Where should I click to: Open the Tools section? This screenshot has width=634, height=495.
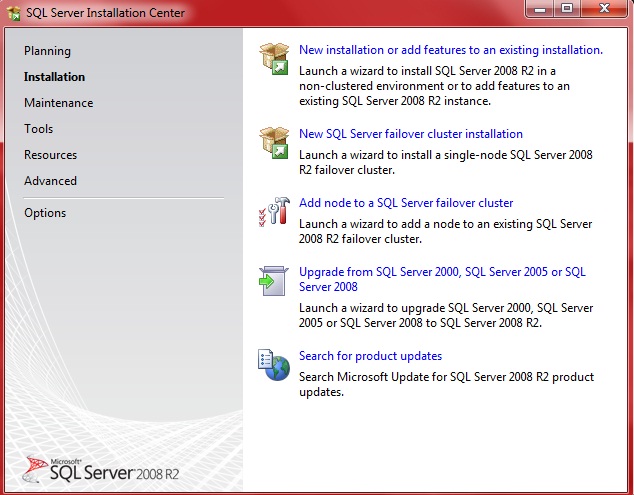(38, 129)
